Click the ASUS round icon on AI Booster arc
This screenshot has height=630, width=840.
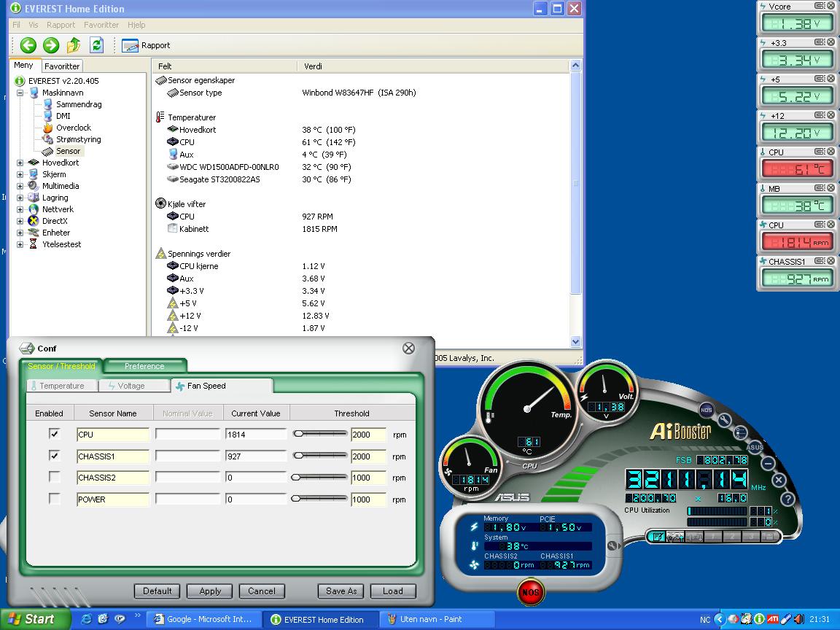coord(754,447)
